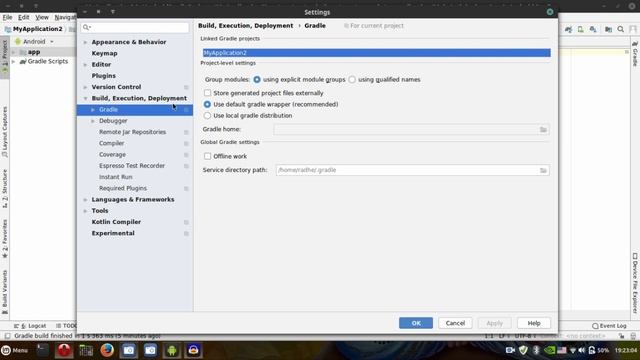Click the app module in project tree
The width and height of the screenshot is (640, 360).
pos(33,52)
